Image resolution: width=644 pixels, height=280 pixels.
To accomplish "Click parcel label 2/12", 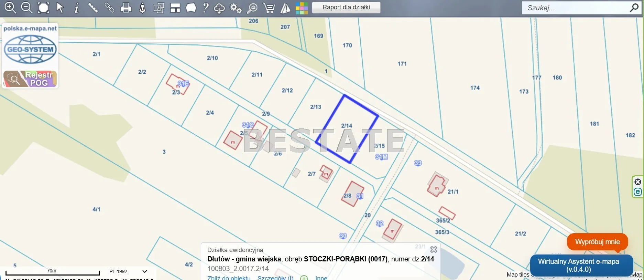I will 287,90.
